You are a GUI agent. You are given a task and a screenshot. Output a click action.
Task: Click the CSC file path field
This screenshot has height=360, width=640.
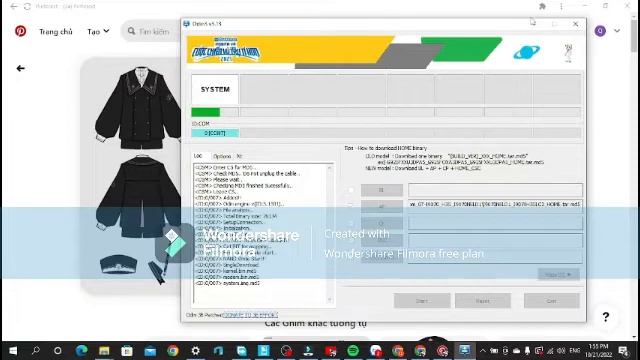pyautogui.click(x=495, y=240)
